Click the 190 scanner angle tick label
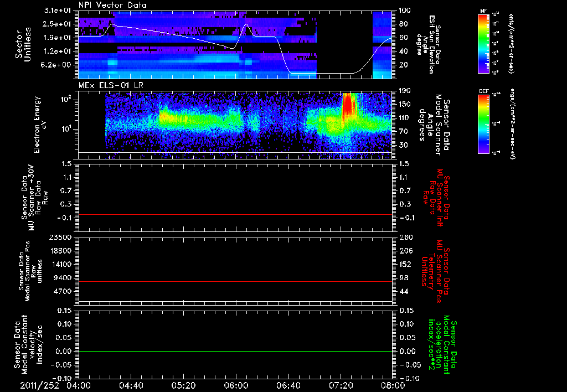This screenshot has height=392, width=567. [x=404, y=91]
